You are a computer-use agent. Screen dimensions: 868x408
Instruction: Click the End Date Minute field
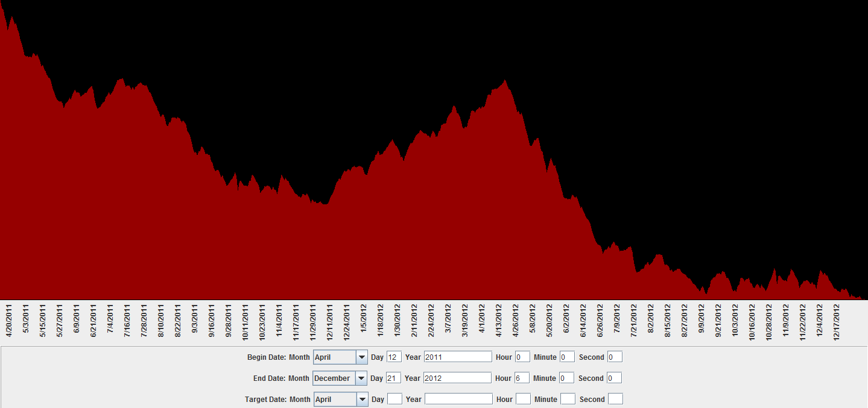coord(566,378)
